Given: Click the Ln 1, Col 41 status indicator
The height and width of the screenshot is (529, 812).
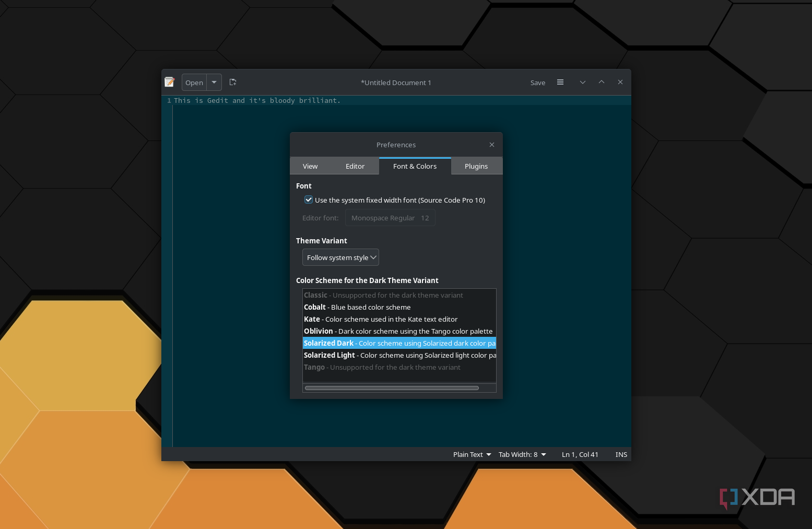Looking at the screenshot, I should (x=580, y=454).
